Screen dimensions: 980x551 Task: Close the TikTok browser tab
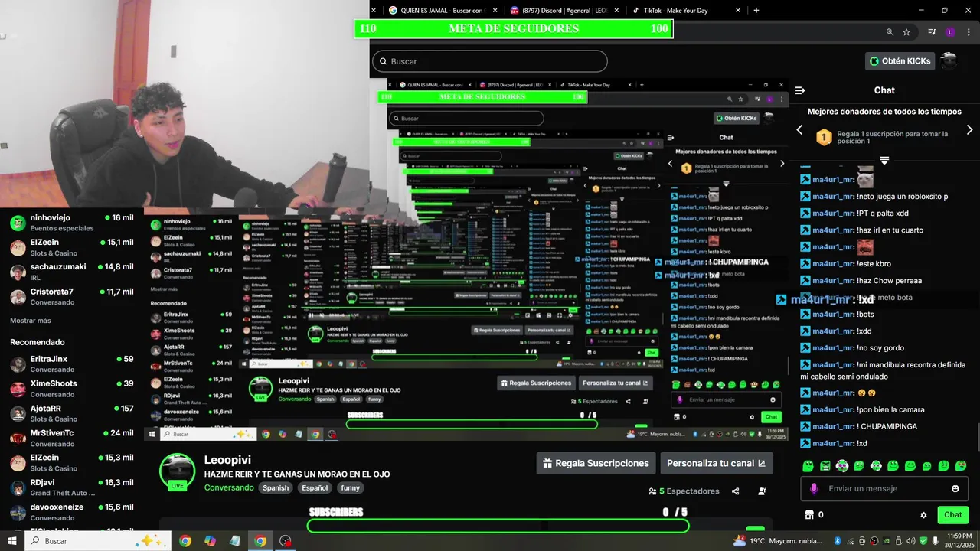coord(738,11)
